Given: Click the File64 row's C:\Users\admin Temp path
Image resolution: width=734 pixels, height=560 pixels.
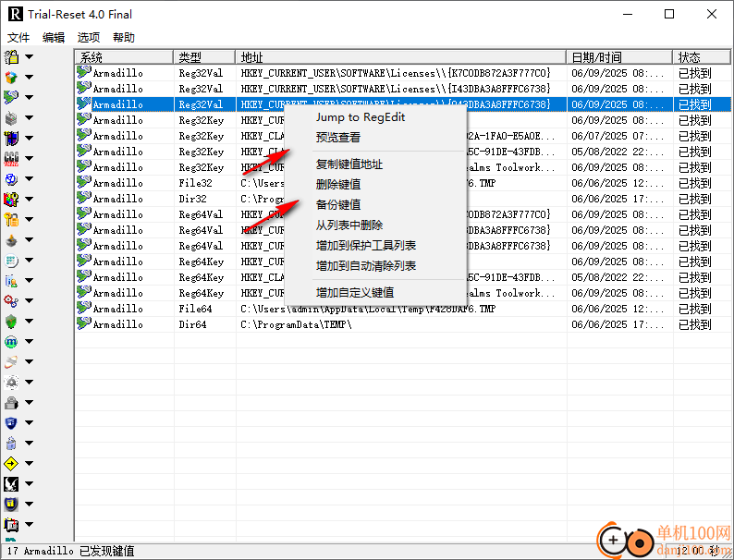Looking at the screenshot, I should click(368, 309).
